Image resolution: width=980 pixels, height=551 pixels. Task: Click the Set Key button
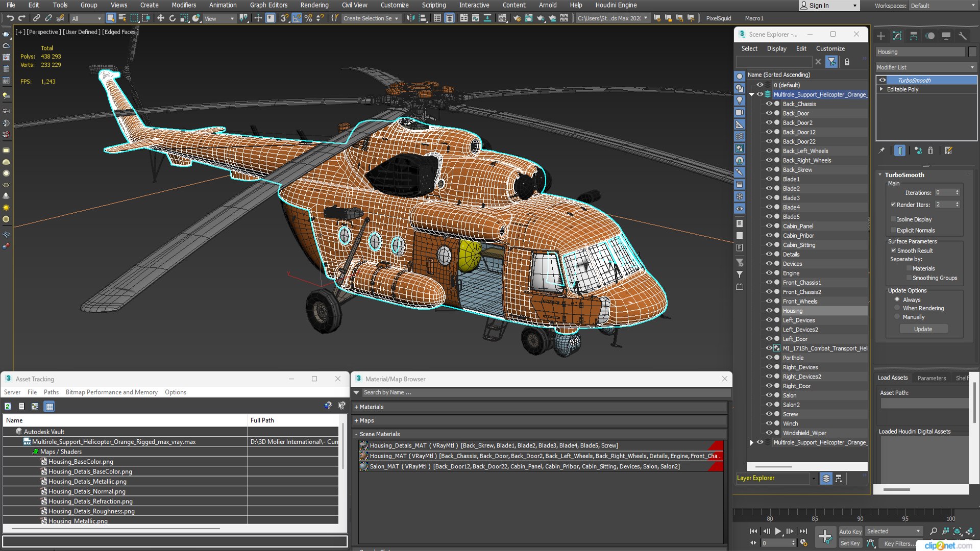pyautogui.click(x=850, y=543)
